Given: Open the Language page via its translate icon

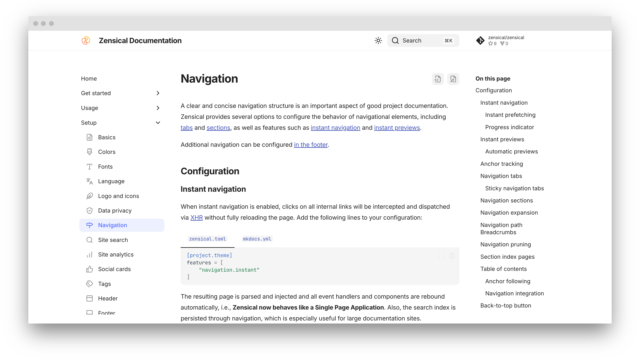Looking at the screenshot, I should pyautogui.click(x=89, y=181).
